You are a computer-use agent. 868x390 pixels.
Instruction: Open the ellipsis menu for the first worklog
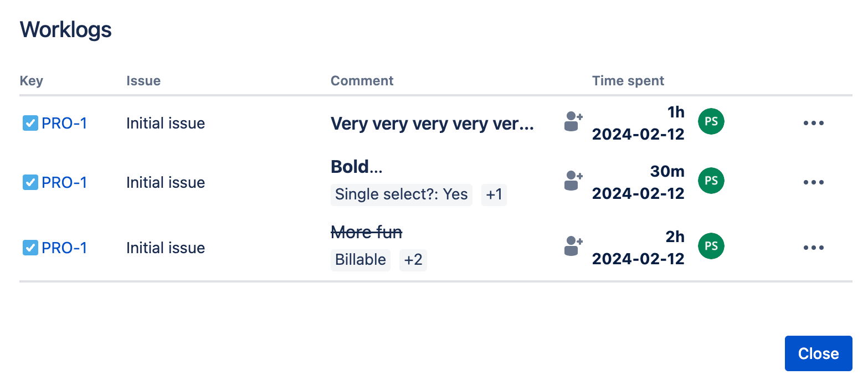tap(813, 123)
